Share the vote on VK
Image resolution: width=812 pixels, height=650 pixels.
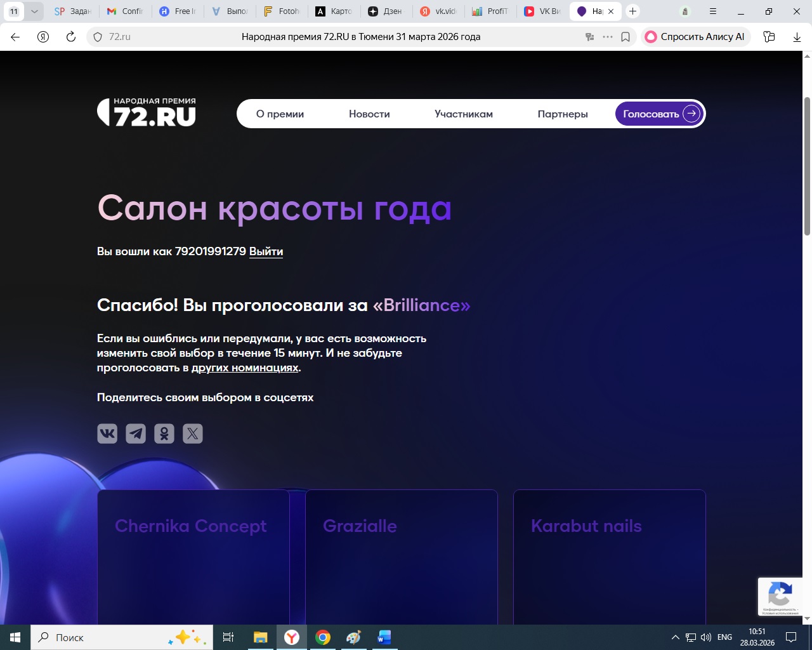(x=107, y=434)
